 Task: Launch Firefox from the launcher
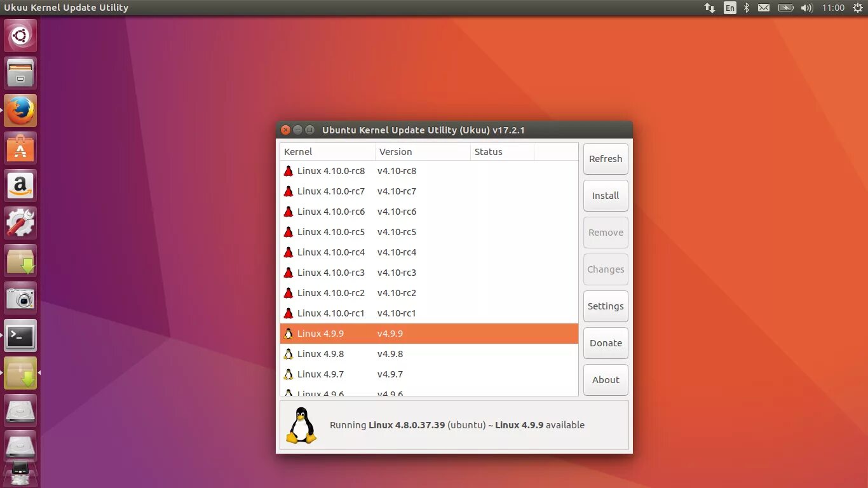pyautogui.click(x=20, y=111)
